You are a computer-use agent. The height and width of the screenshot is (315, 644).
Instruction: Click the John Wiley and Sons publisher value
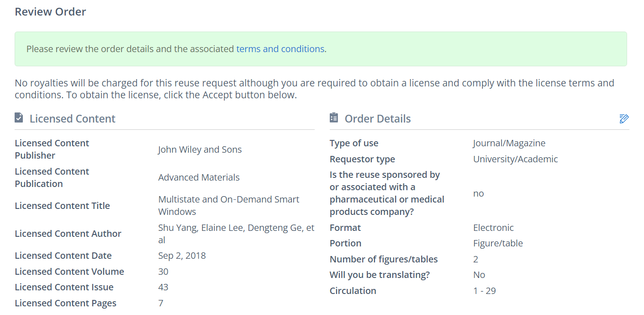point(200,149)
